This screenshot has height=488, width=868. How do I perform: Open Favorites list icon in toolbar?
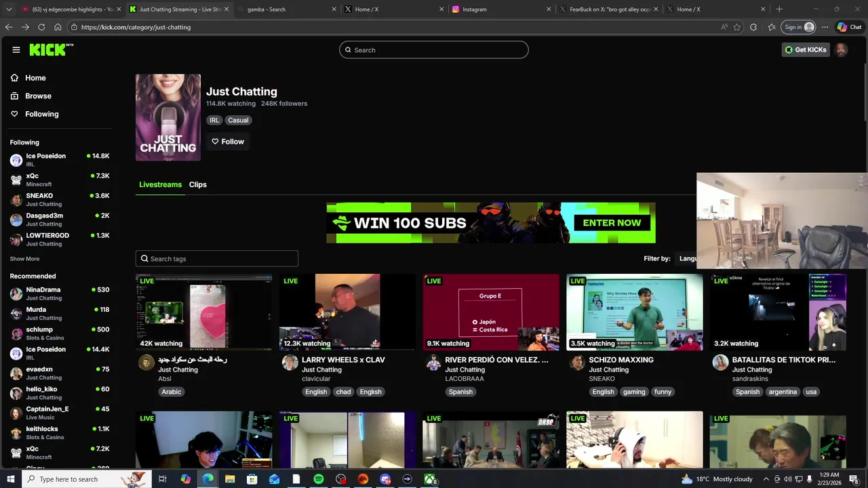pyautogui.click(x=772, y=27)
